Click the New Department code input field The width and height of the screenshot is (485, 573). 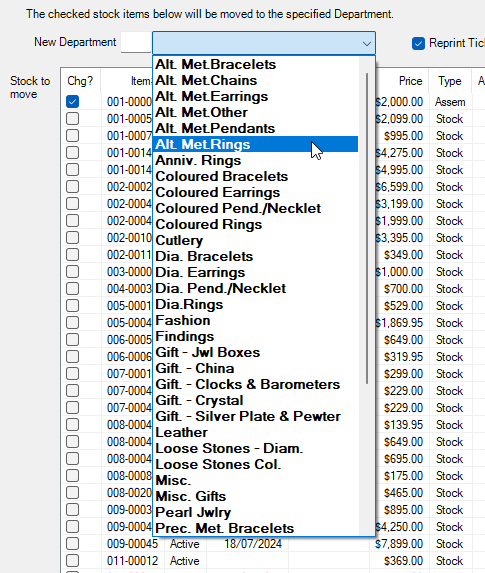[x=136, y=42]
